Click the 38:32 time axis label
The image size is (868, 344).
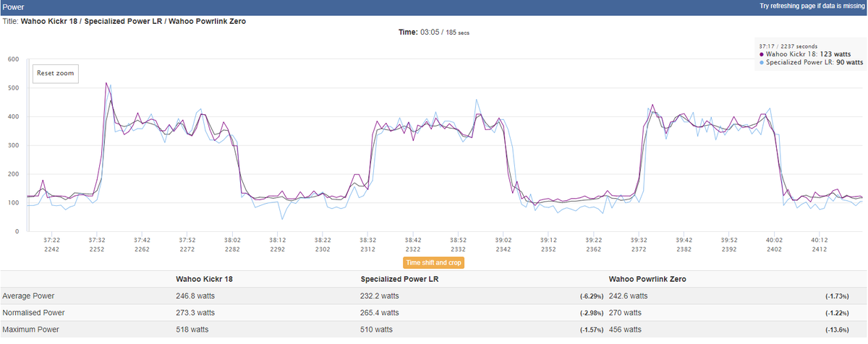click(367, 239)
